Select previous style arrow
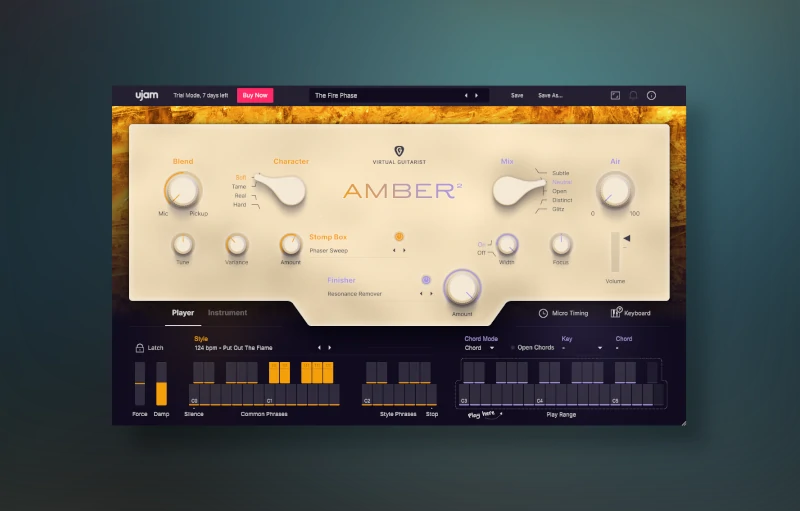Viewport: 800px width, 511px height. pyautogui.click(x=319, y=348)
